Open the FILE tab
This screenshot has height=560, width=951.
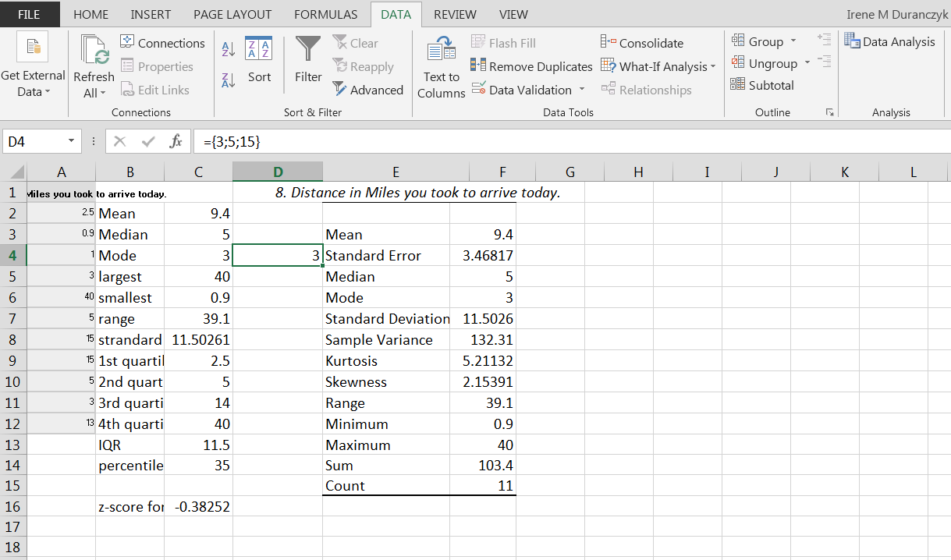pyautogui.click(x=29, y=14)
